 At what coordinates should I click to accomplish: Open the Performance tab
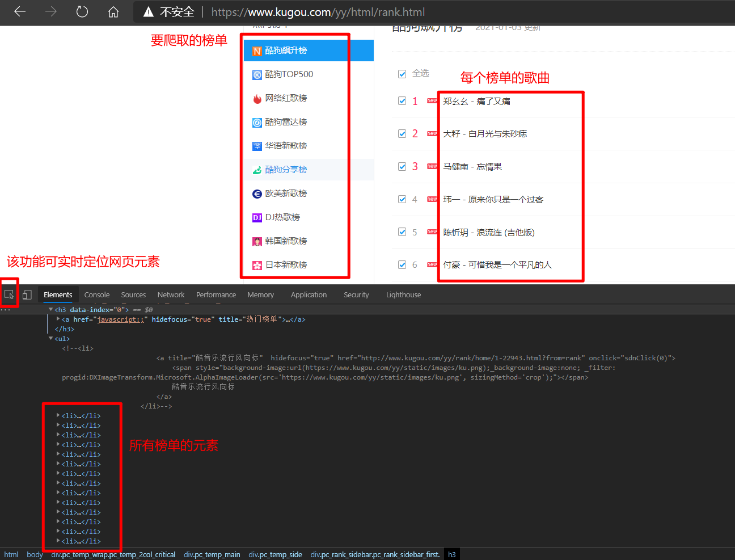pyautogui.click(x=216, y=295)
